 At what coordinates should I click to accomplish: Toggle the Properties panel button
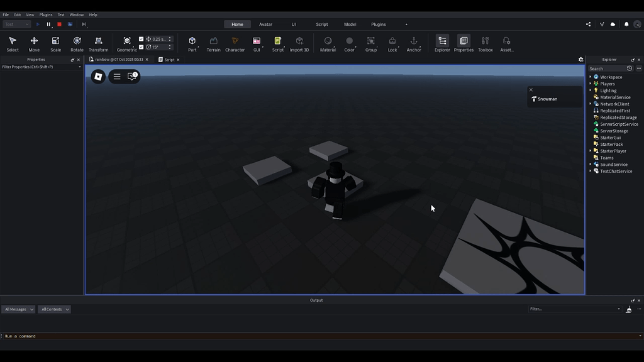pos(464,44)
